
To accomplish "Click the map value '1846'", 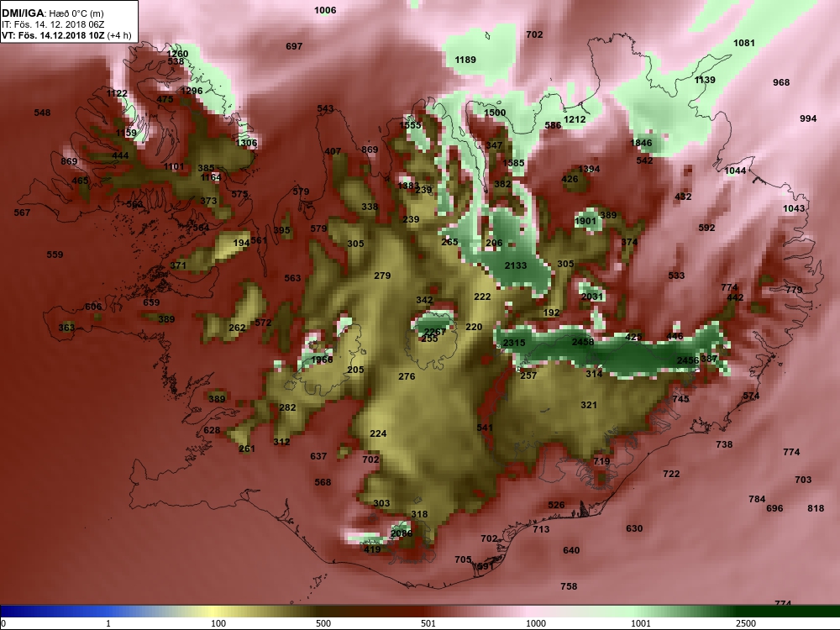I will point(641,143).
